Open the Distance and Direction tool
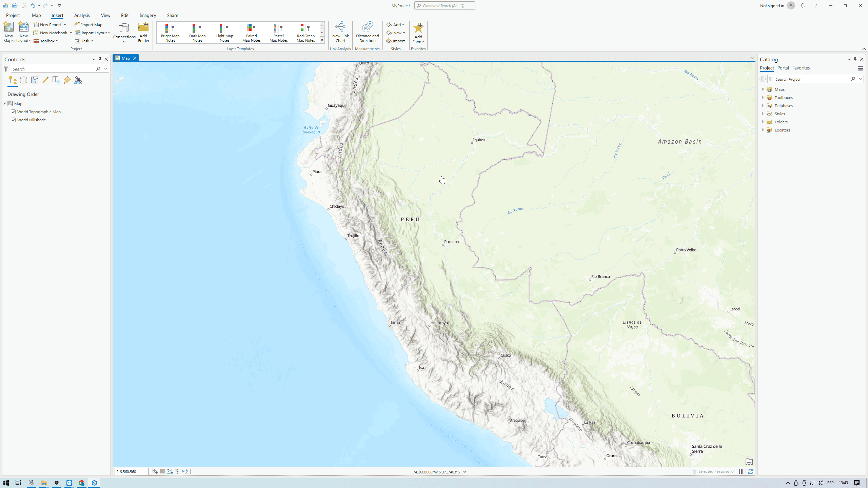This screenshot has height=488, width=868. pos(367,33)
